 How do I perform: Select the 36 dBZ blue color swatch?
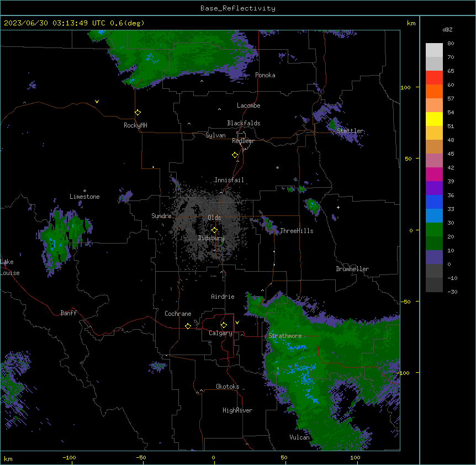tap(434, 202)
